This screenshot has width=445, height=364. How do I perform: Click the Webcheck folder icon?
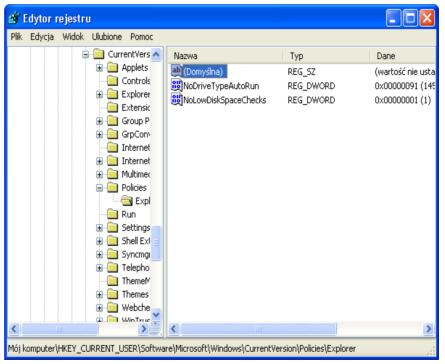(113, 308)
